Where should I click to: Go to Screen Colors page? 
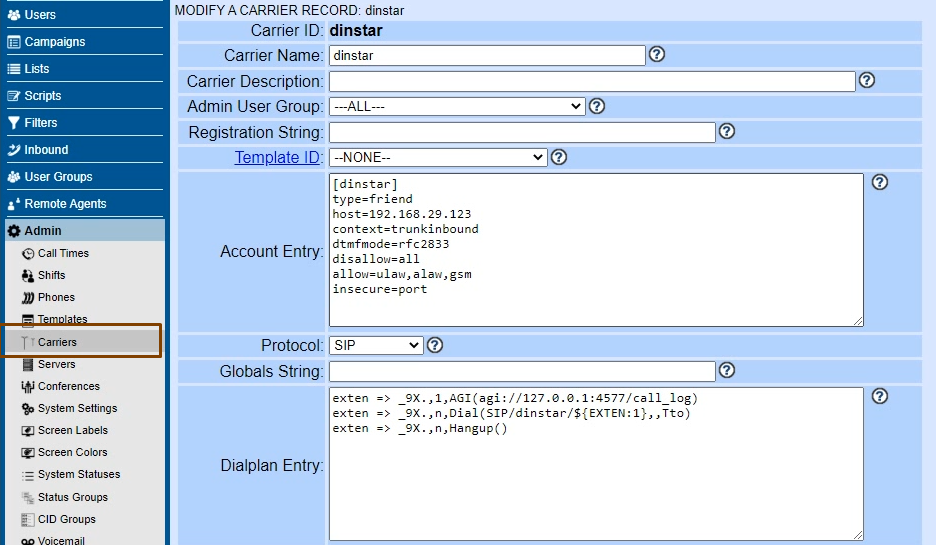(x=73, y=452)
